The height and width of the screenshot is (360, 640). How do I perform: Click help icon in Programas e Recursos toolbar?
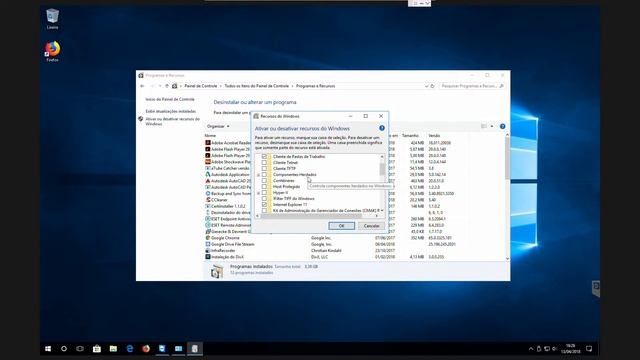click(x=502, y=127)
